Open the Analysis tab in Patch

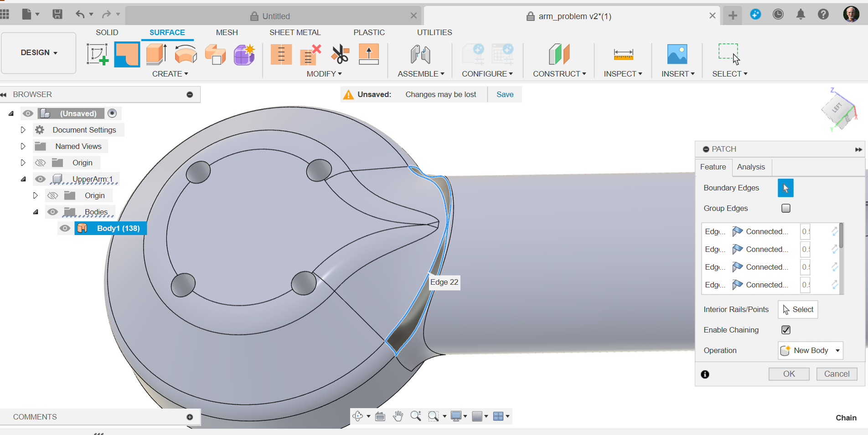(x=751, y=167)
